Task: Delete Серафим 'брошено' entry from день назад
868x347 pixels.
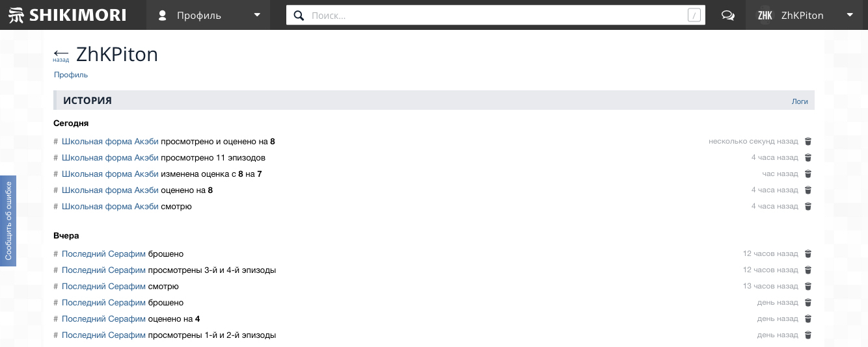Action: 808,302
